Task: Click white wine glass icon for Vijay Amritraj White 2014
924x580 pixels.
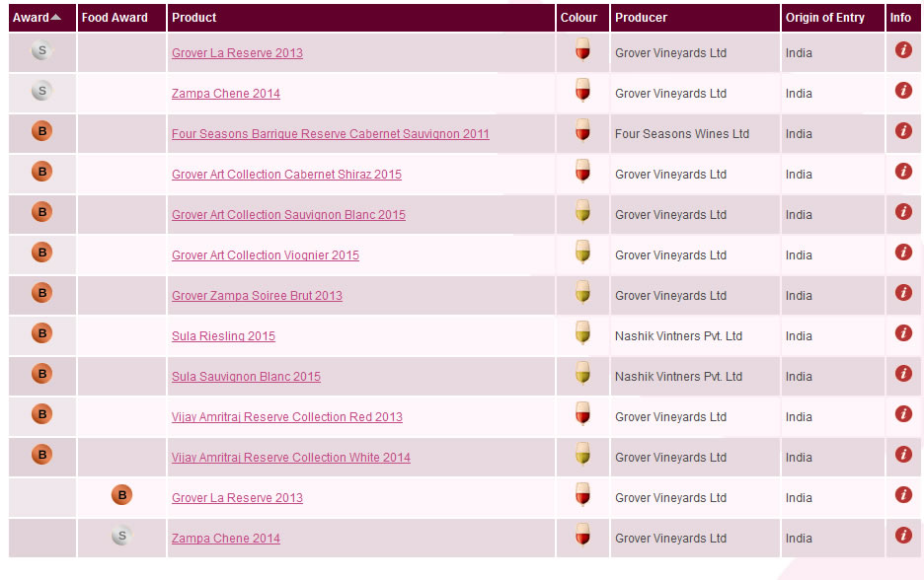Action: click(582, 454)
